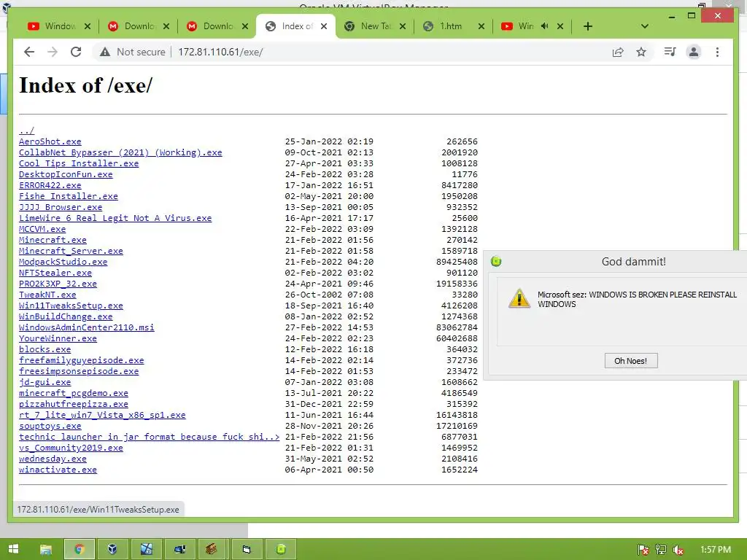Screen dimensions: 747x560
Task: Click the muted volume tray icon
Action: pyautogui.click(x=678, y=550)
